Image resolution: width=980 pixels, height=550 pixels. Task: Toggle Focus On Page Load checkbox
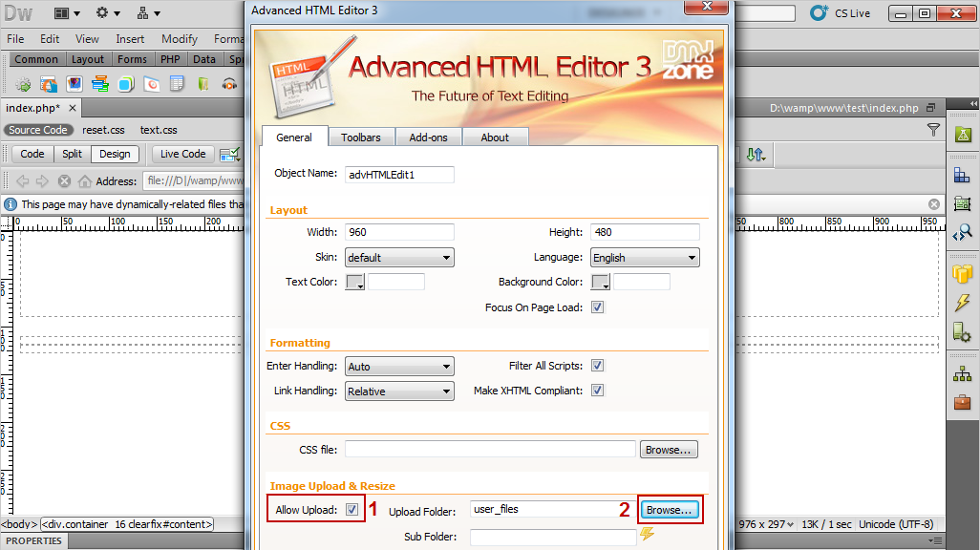point(598,307)
